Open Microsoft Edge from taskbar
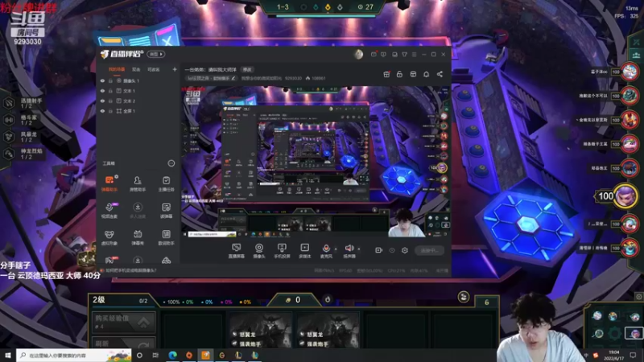 pyautogui.click(x=172, y=355)
